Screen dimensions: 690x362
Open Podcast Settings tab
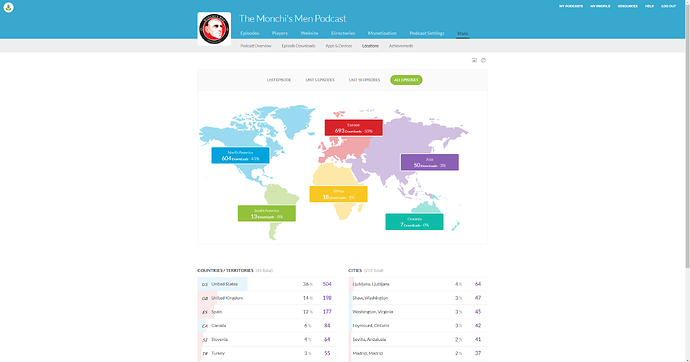coord(427,33)
